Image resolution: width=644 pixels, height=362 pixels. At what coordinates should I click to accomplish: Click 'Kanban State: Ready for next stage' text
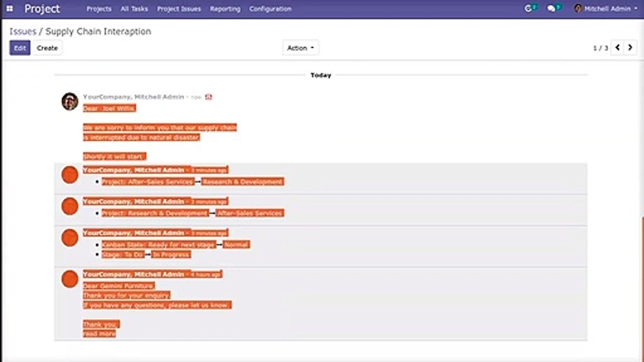(158, 244)
